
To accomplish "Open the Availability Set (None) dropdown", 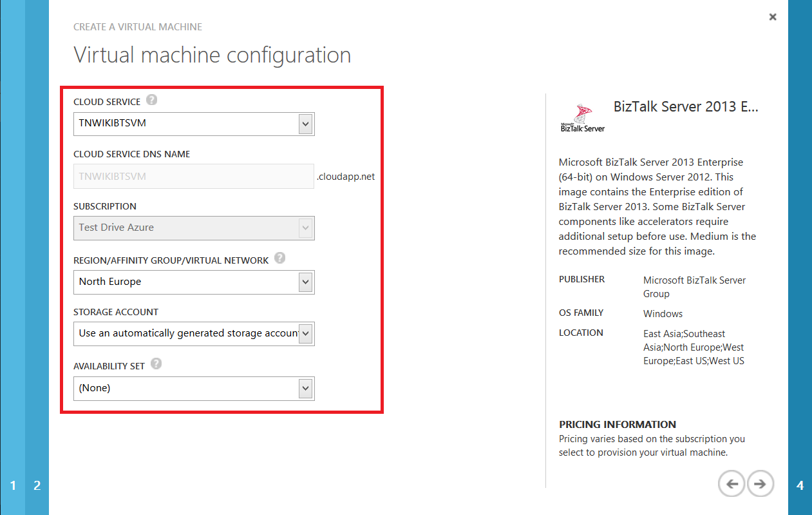I will (x=194, y=388).
